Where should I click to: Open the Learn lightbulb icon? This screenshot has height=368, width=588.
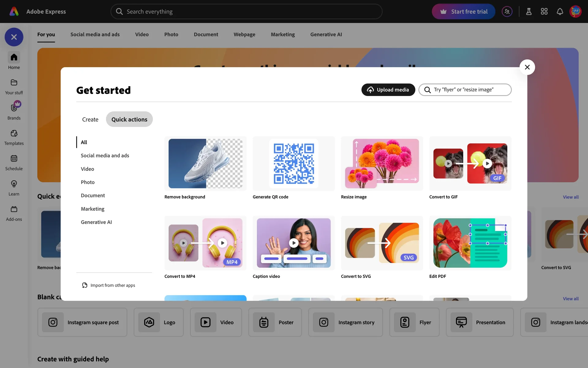[x=14, y=184]
